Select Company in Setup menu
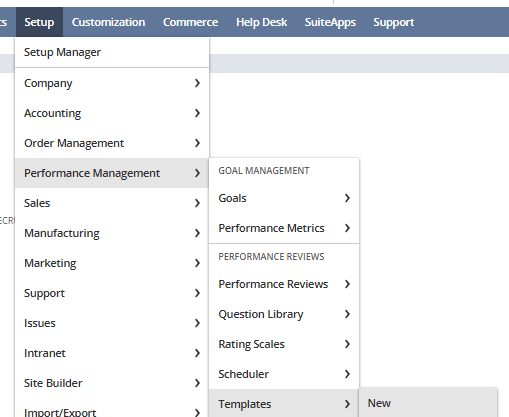 pos(112,83)
